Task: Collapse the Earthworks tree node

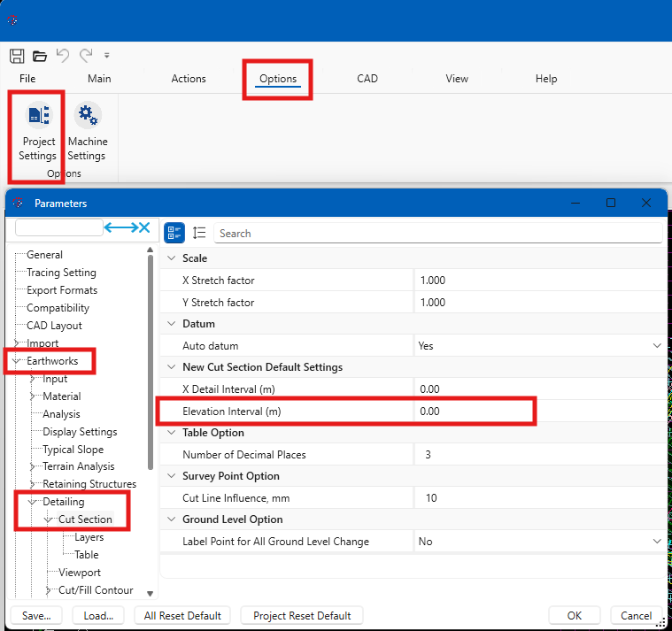Action: [16, 361]
